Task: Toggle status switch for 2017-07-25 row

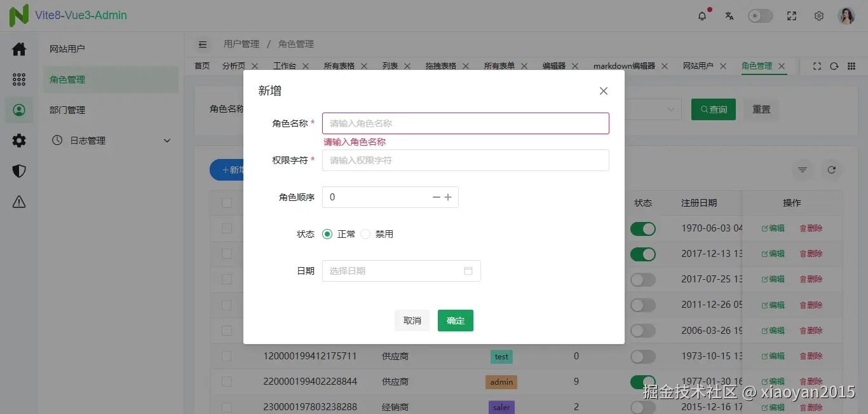Action: [x=643, y=279]
